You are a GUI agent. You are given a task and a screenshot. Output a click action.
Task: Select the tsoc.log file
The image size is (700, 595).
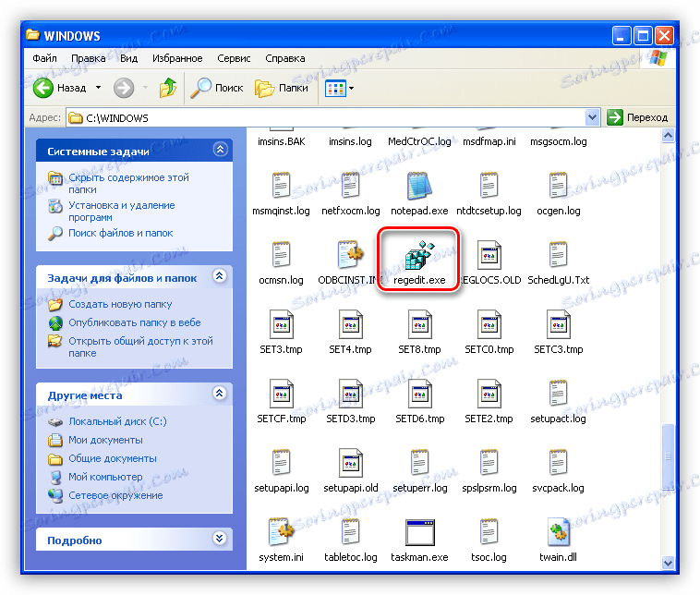coord(489,539)
